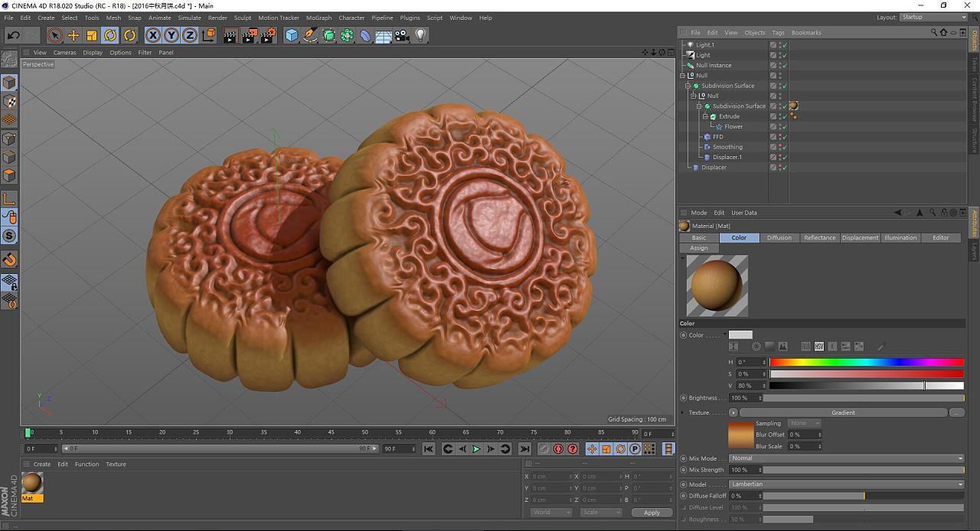Open the Mix Mode dropdown set to Normal
Image resolution: width=980 pixels, height=531 pixels.
click(846, 458)
